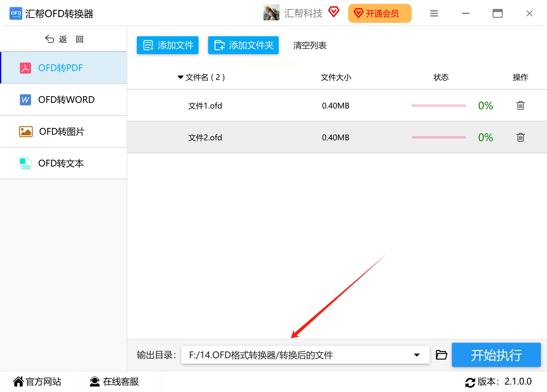
Task: Click the hamburger menu icon in title bar
Action: coord(434,14)
